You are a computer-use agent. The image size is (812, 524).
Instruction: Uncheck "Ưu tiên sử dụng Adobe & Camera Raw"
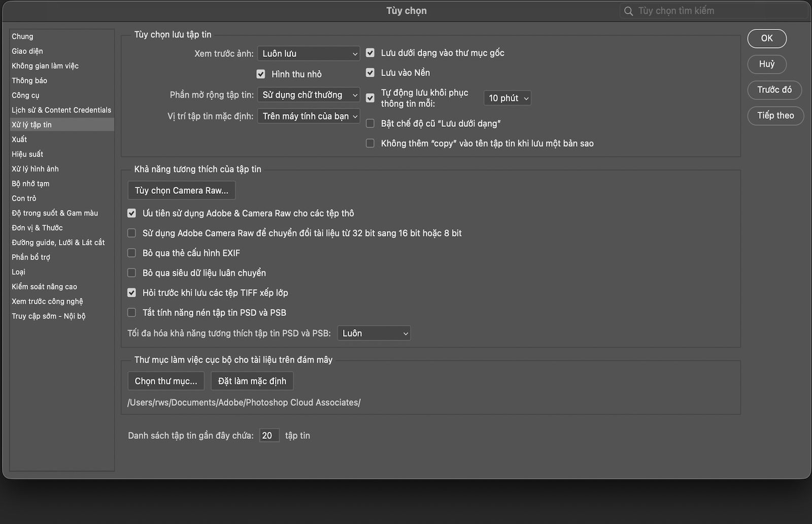coord(132,213)
